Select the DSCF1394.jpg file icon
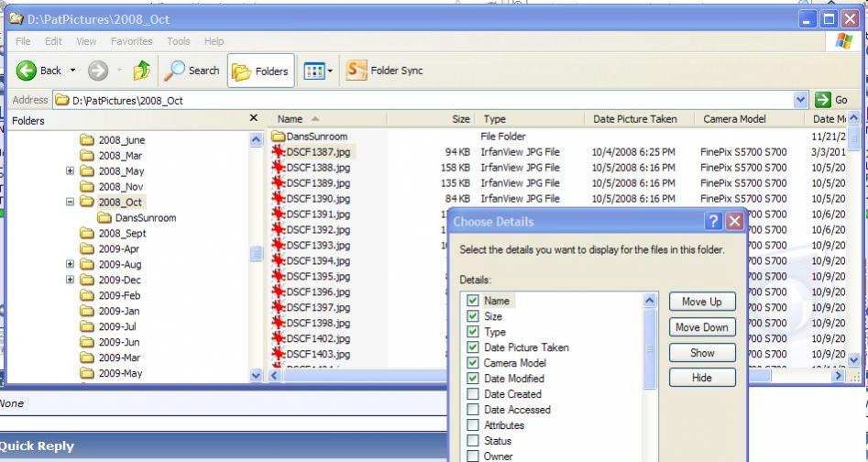This screenshot has height=462, width=868. [278, 260]
